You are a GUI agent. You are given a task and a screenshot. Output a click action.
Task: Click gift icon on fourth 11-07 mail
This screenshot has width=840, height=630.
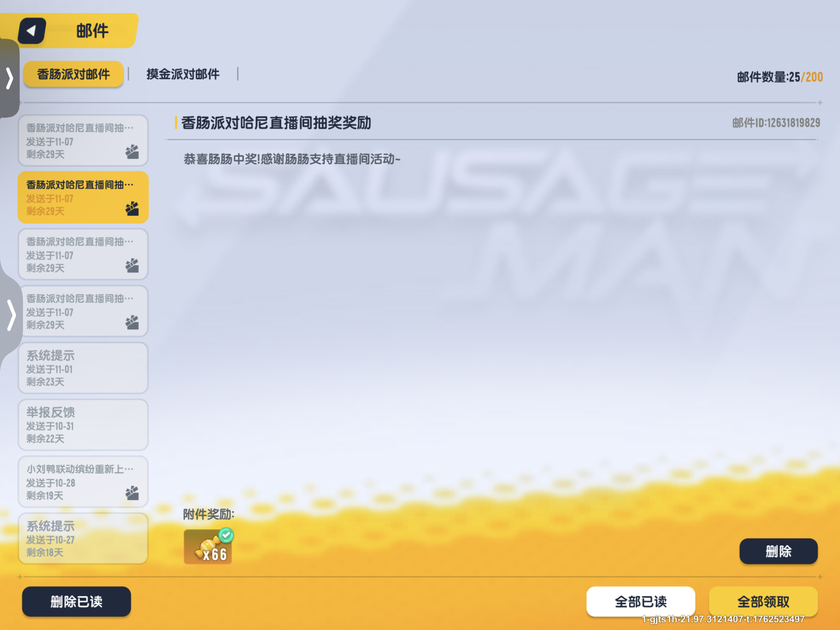click(x=132, y=322)
